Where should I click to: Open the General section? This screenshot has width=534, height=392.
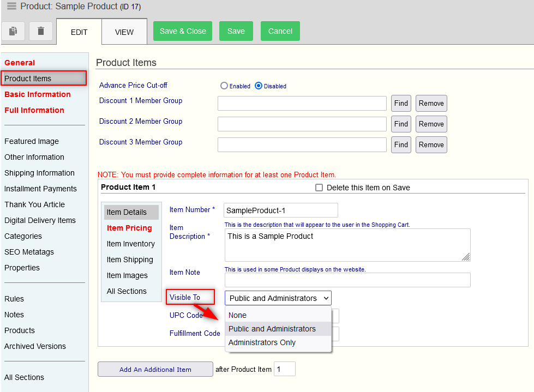point(20,63)
